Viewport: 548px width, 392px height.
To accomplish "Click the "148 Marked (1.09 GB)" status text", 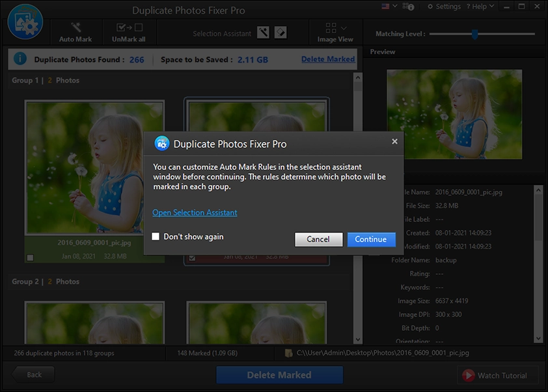I will coord(207,353).
